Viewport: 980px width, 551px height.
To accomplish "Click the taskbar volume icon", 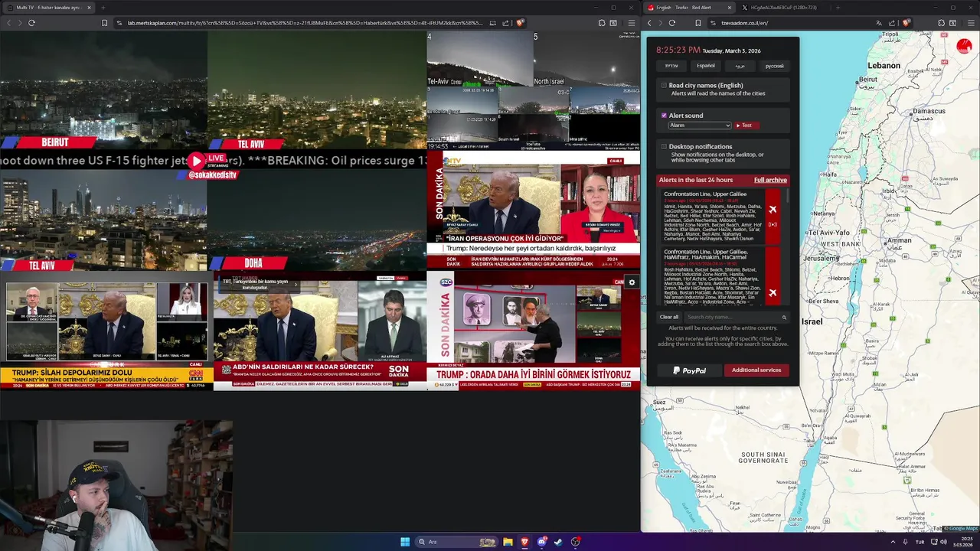I will (x=942, y=542).
